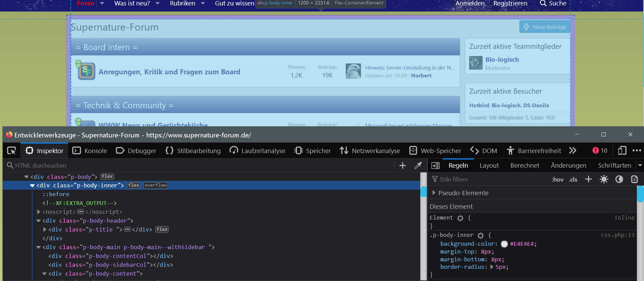Expand the Pseudo-Elemente section

tap(434, 193)
